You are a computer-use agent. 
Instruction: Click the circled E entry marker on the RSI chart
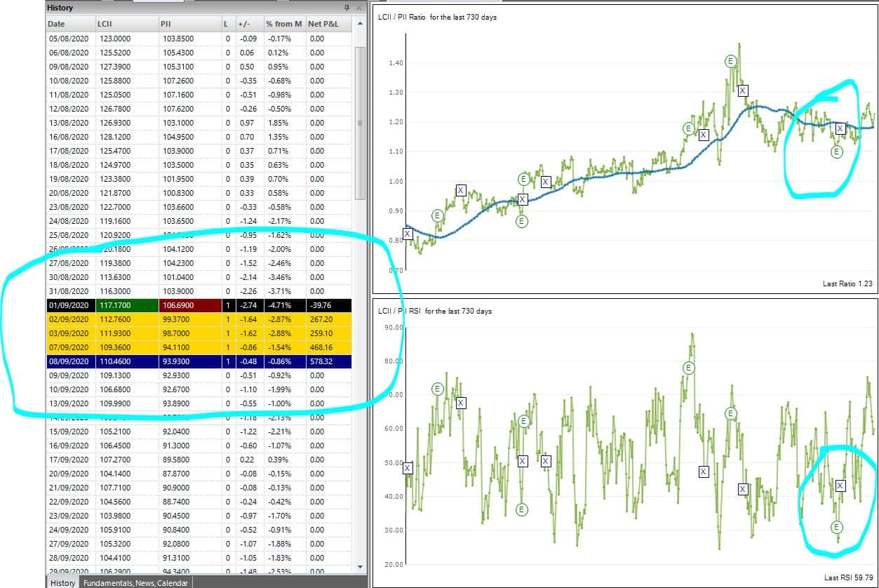[x=837, y=526]
